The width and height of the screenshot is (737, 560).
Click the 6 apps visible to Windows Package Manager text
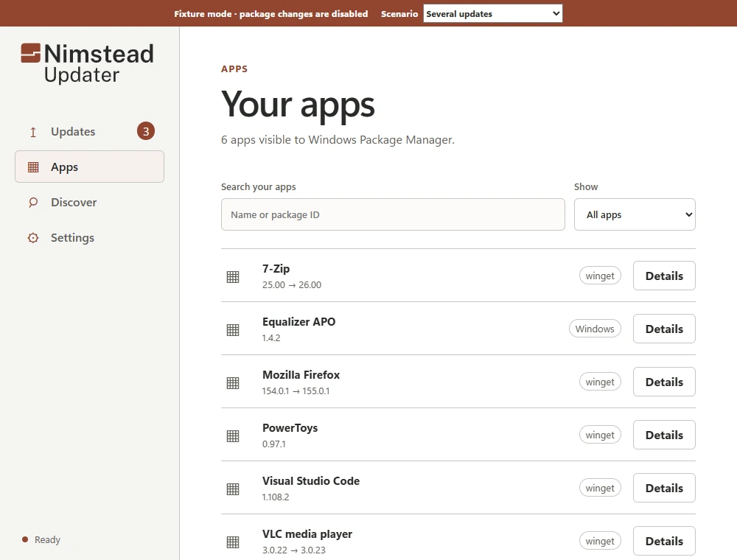[338, 139]
